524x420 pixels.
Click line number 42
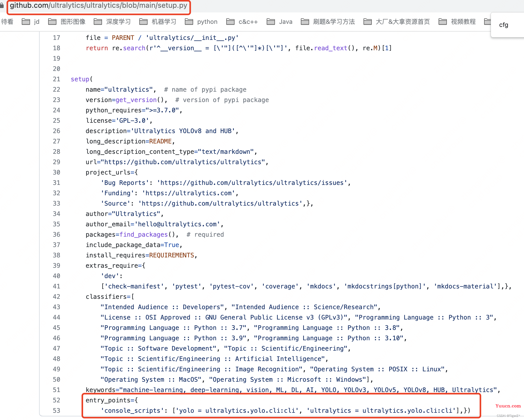(56, 297)
